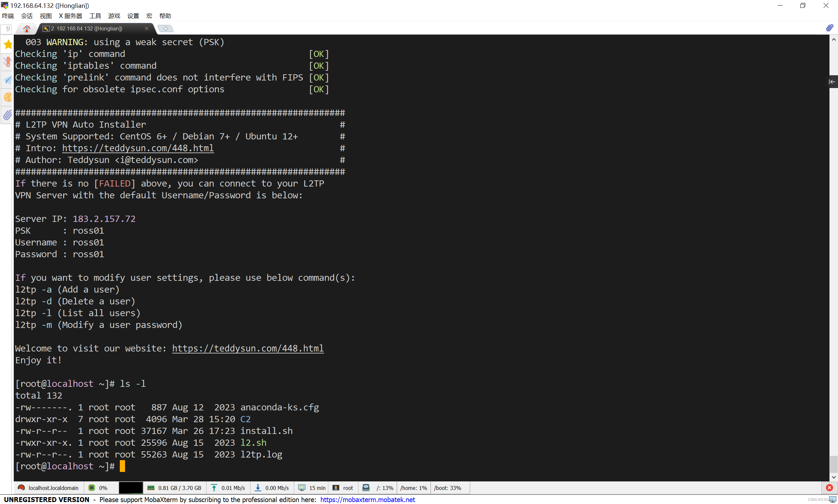Open the X 服务器 menu
This screenshot has height=504, width=838.
[70, 16]
